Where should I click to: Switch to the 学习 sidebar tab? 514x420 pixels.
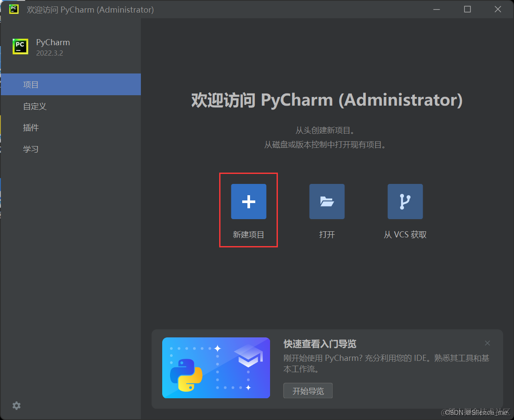tap(30, 149)
